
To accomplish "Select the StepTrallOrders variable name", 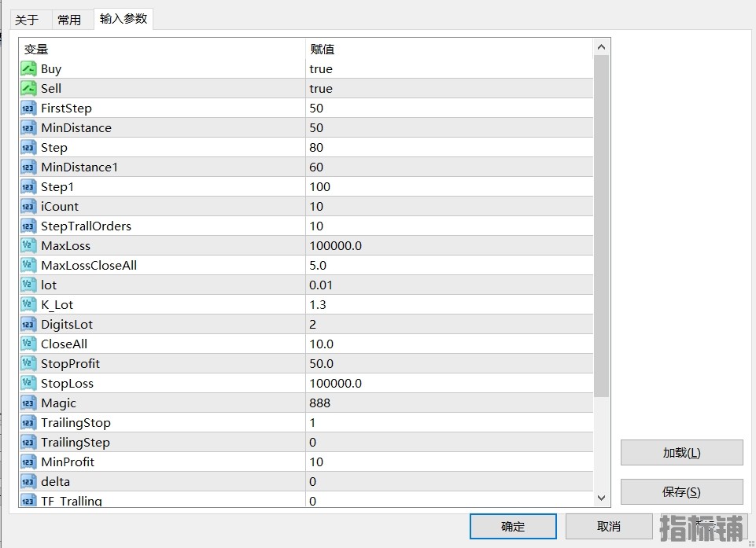I will 86,226.
